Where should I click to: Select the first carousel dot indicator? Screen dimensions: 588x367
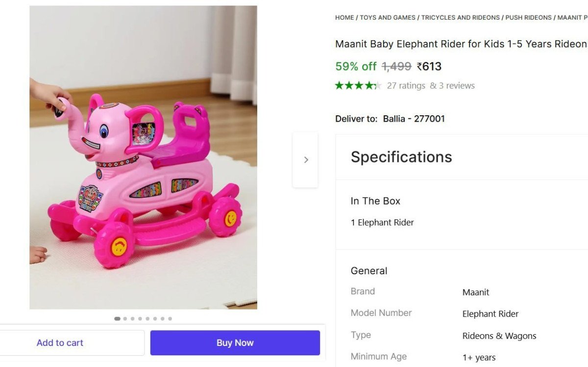pos(118,318)
